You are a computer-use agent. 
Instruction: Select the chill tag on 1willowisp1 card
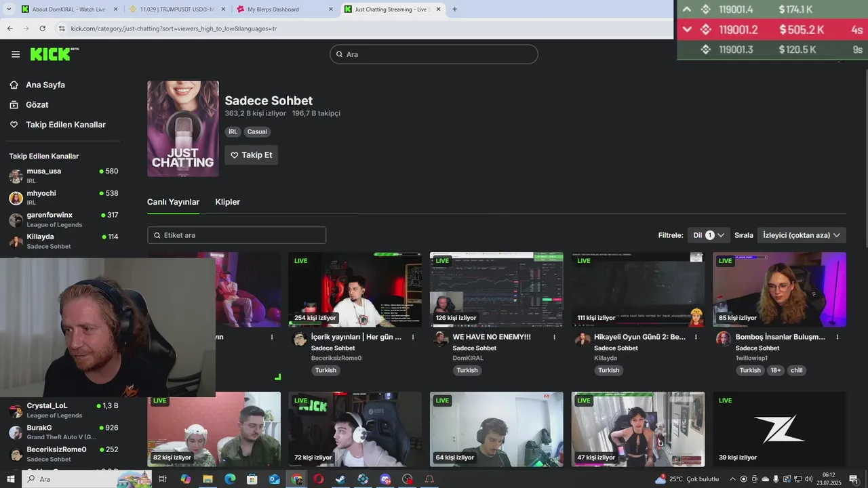point(796,371)
